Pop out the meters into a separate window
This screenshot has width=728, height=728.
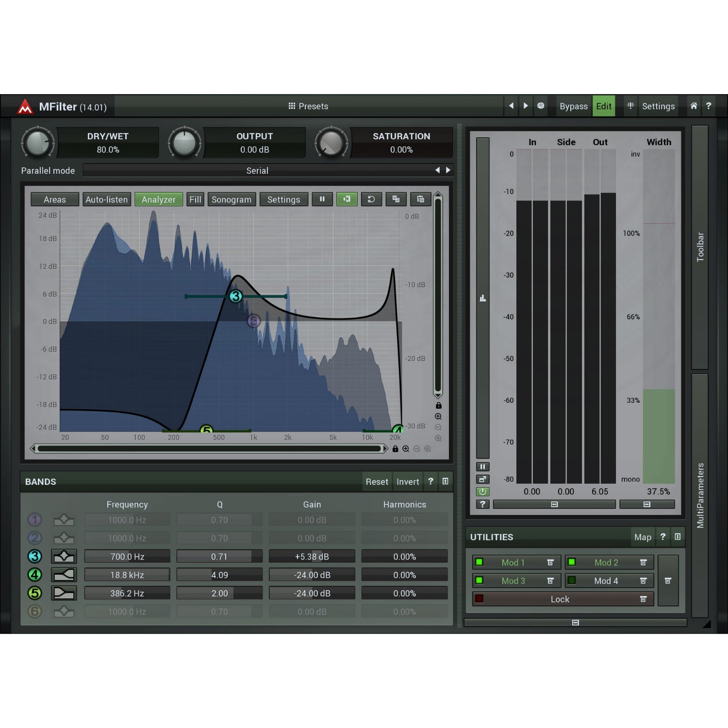click(482, 479)
